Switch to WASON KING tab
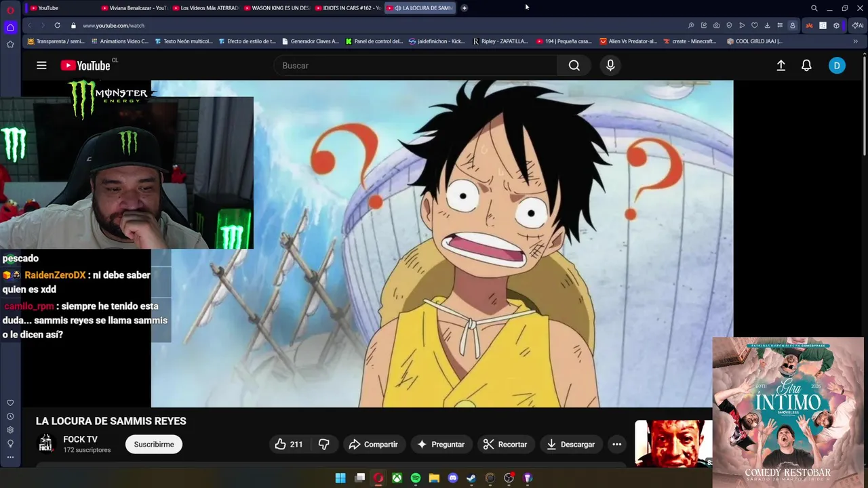This screenshot has width=868, height=488. tap(276, 8)
